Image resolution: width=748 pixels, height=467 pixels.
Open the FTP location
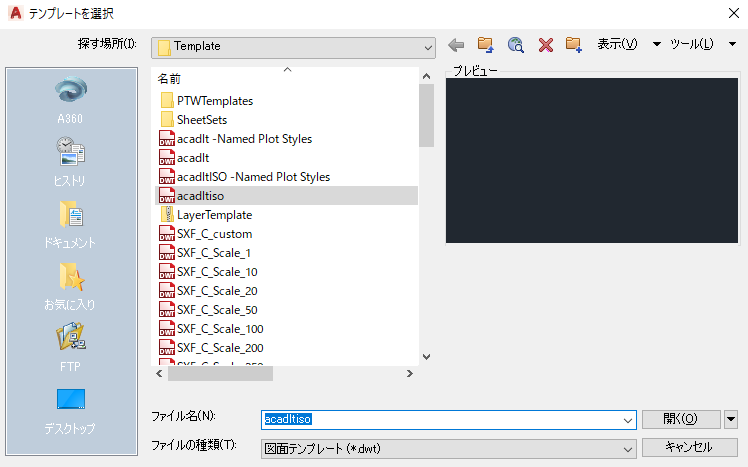[x=71, y=347]
